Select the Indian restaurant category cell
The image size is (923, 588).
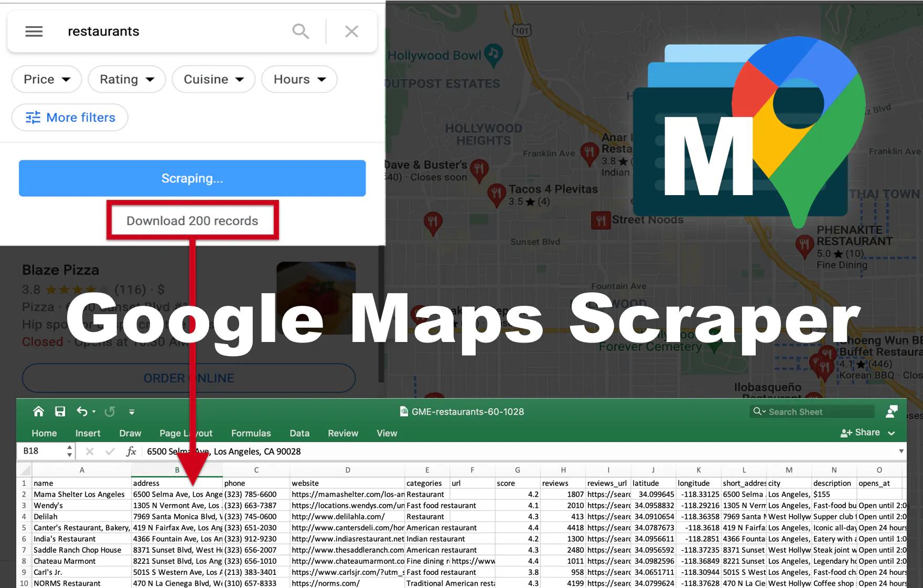pos(427,539)
